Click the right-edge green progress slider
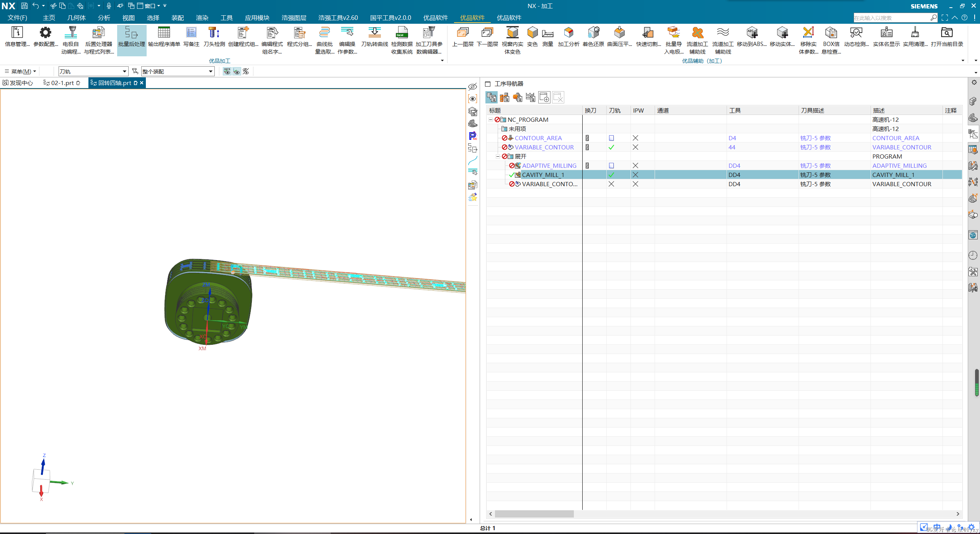 [x=977, y=383]
